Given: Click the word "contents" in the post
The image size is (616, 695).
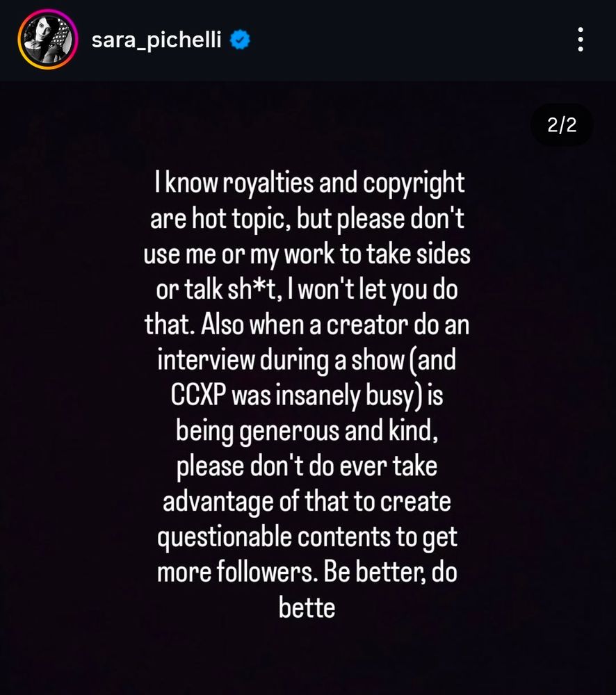Looking at the screenshot, I should [x=344, y=537].
